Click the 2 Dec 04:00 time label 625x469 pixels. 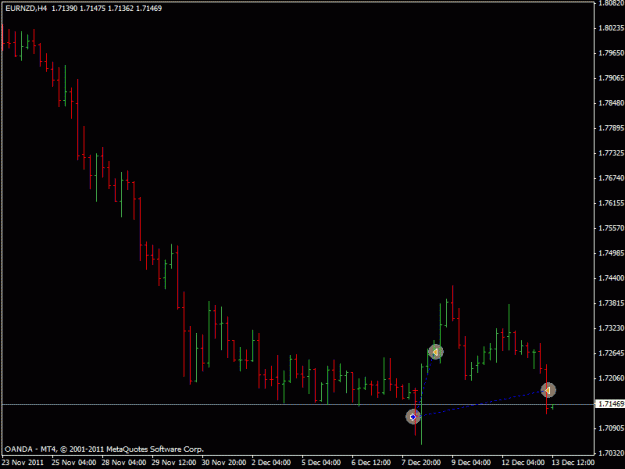click(271, 463)
